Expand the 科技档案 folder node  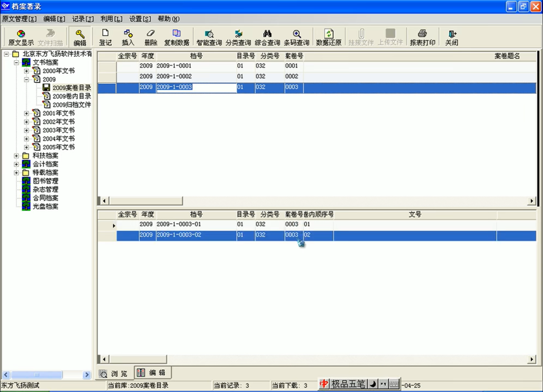click(17, 156)
